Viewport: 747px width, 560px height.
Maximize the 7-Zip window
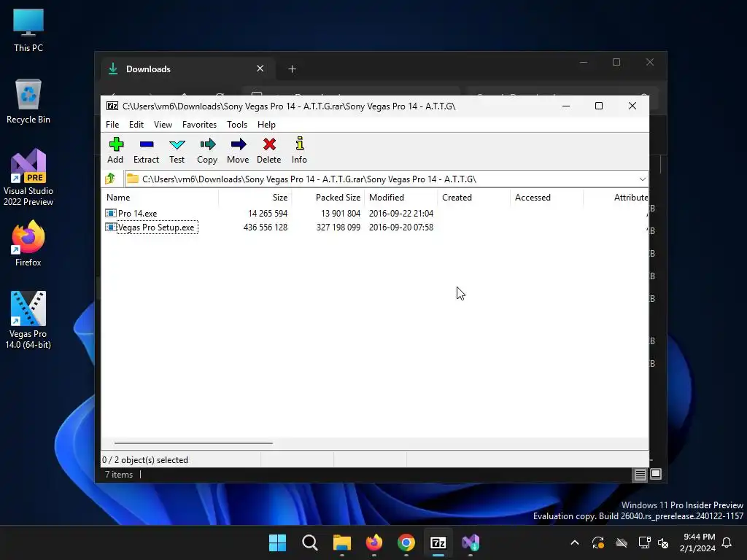pyautogui.click(x=599, y=106)
